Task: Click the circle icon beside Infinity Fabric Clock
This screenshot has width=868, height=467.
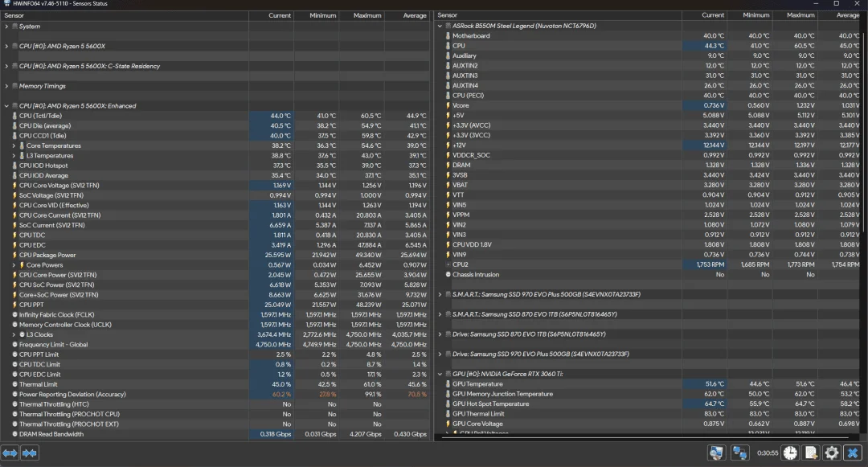Action: point(15,315)
